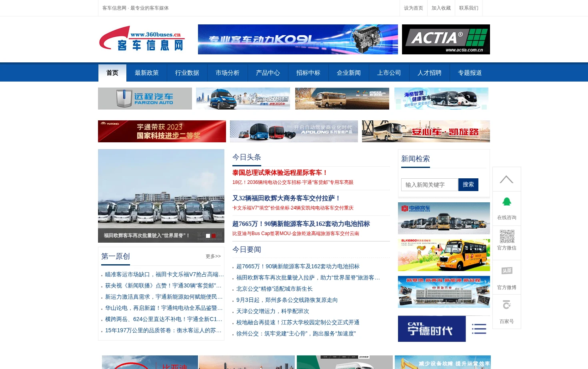
Task: Open 行业数据 menu item
Action: pyautogui.click(x=187, y=73)
